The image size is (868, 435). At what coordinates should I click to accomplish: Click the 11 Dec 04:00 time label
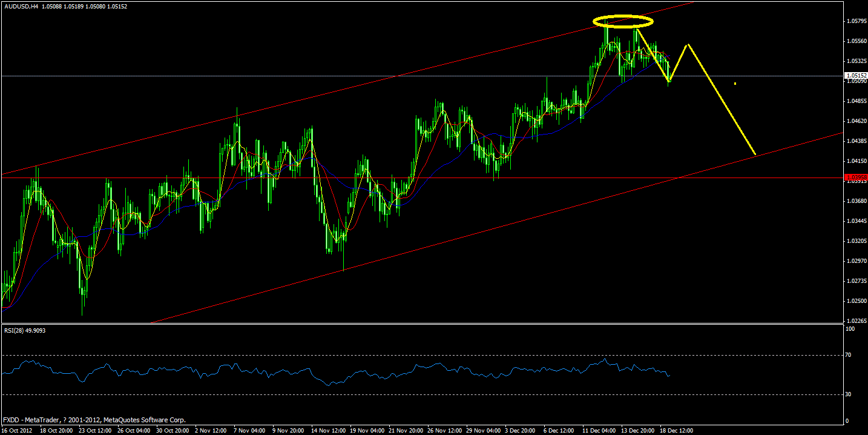click(600, 431)
